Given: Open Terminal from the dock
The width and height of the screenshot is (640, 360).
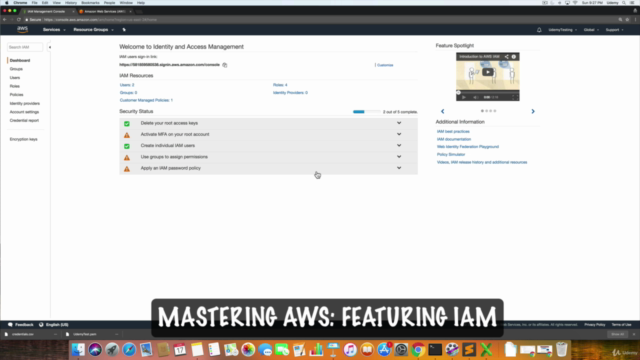Looking at the screenshot, I should [x=435, y=350].
